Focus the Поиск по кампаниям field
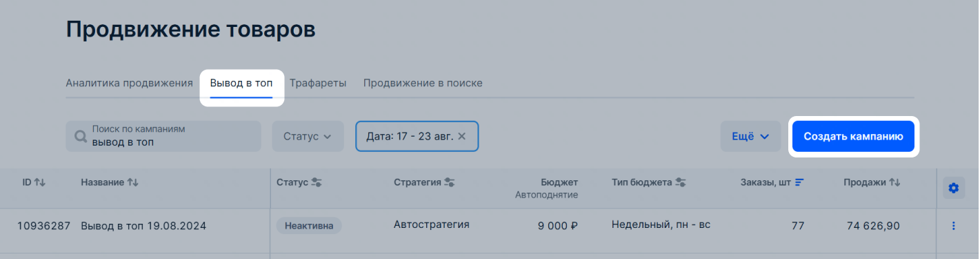 pos(163,136)
